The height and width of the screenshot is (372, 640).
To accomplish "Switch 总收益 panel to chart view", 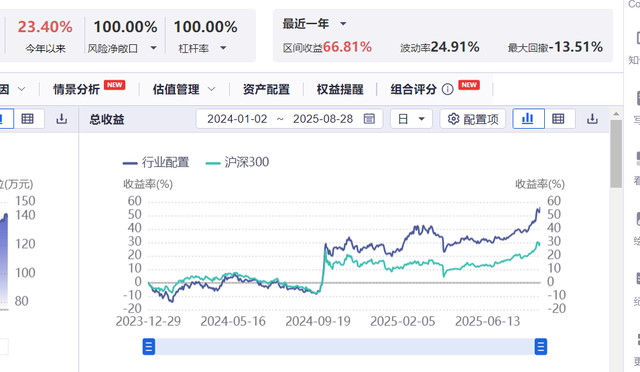I will pyautogui.click(x=528, y=119).
